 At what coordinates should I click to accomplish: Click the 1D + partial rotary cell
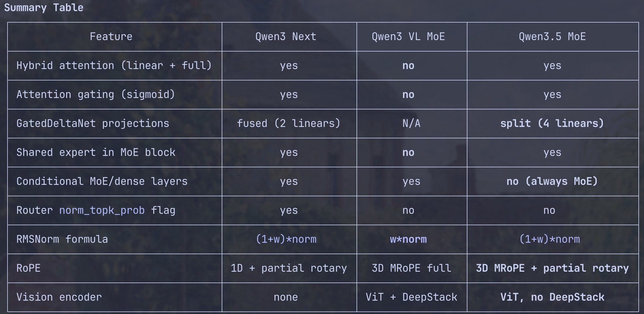tap(289, 268)
